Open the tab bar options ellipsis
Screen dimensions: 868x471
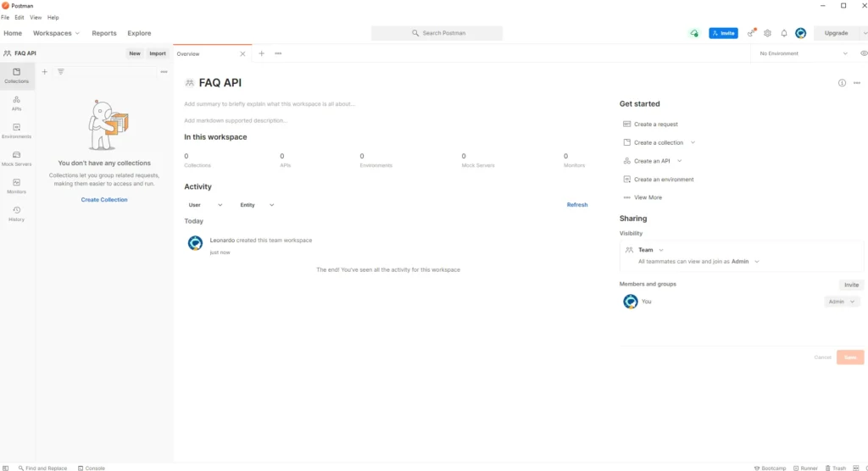click(x=278, y=53)
